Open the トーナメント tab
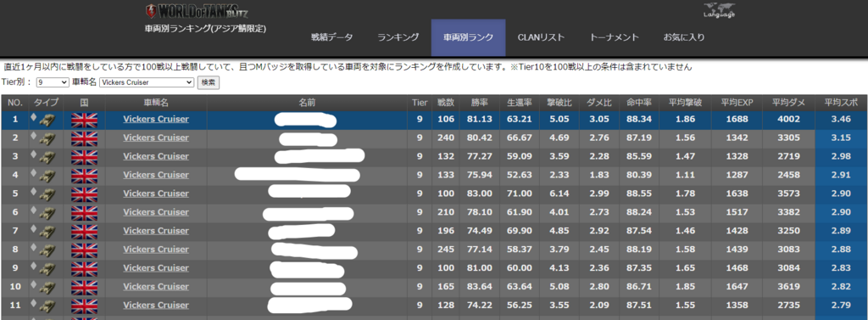Screen dimensions: 868x320 (x=614, y=37)
